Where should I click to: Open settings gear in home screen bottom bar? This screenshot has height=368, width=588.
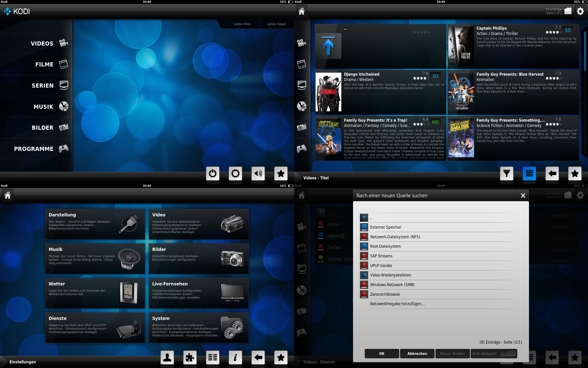pyautogui.click(x=235, y=173)
